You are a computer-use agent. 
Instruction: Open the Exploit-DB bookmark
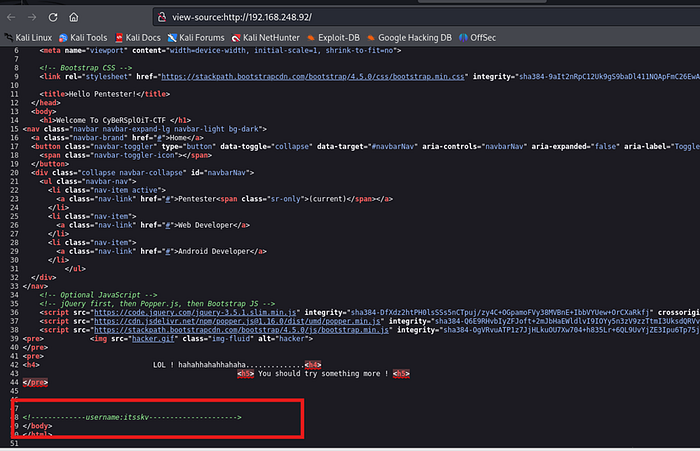click(333, 38)
